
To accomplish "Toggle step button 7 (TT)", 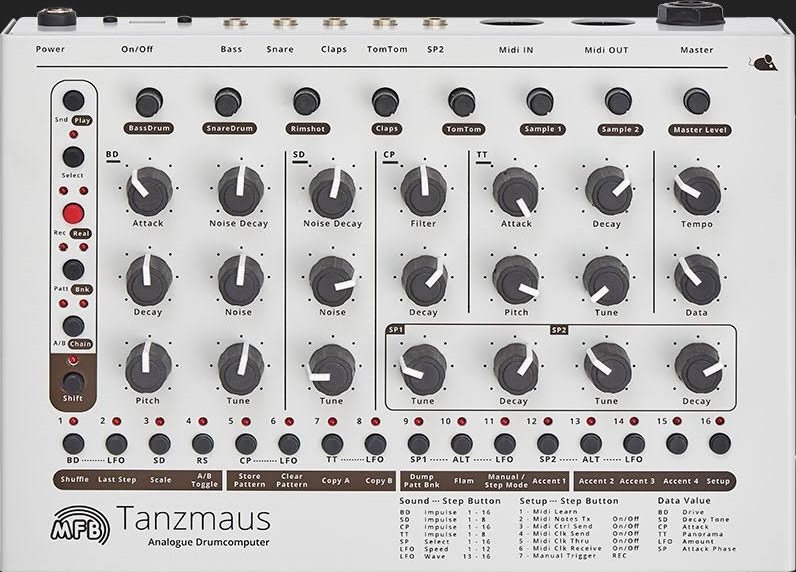I will tap(332, 444).
